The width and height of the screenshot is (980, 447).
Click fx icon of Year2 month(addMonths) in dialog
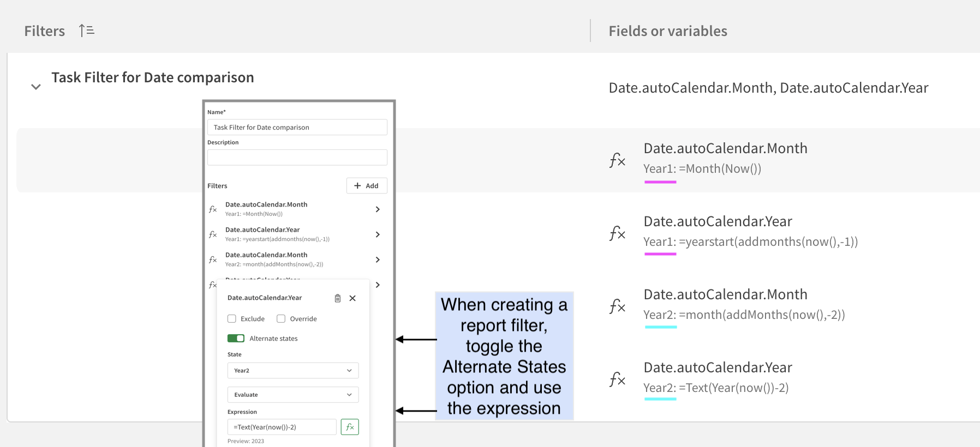click(213, 259)
